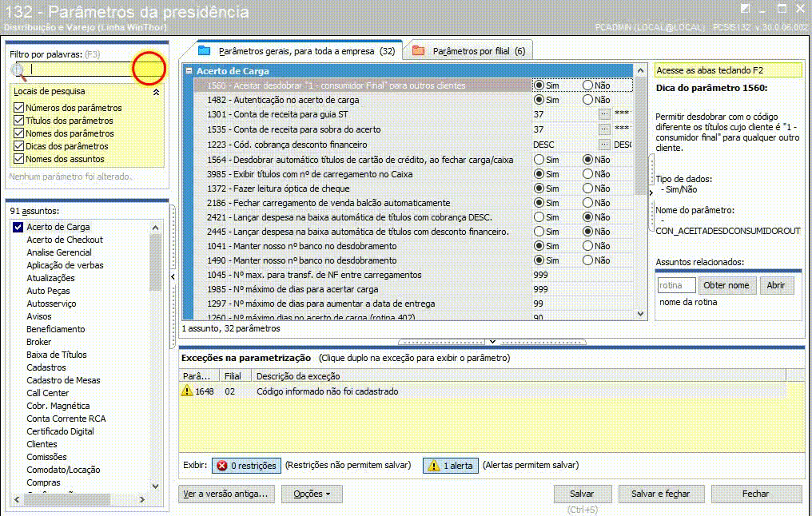Image resolution: width=812 pixels, height=516 pixels.
Task: Toggle Acerto de Carga subject checkbox
Action: pos(18,227)
